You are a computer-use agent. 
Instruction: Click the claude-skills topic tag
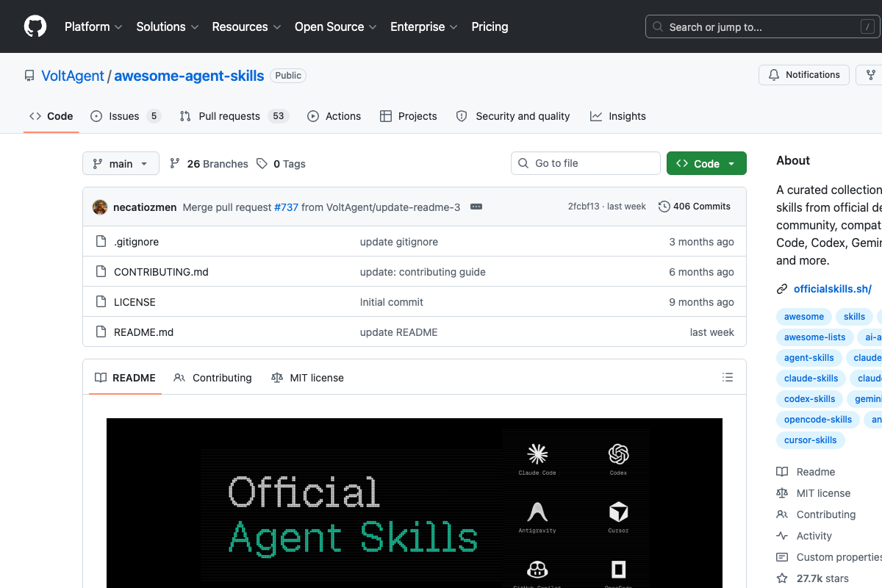click(811, 379)
